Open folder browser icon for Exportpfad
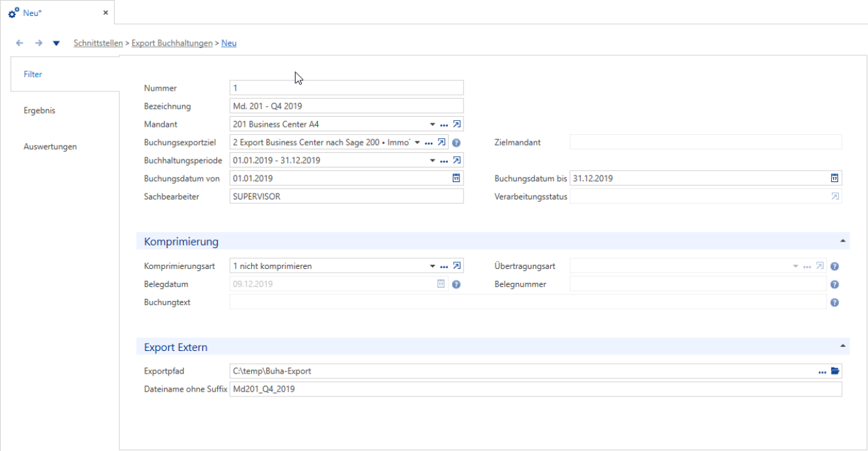Screen dimensions: 868x451 coord(835,371)
